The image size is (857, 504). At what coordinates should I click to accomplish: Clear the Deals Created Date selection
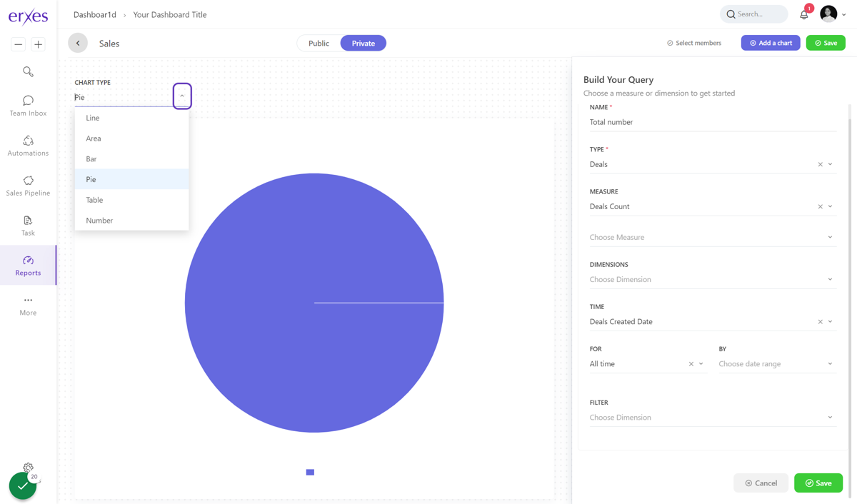tap(820, 322)
